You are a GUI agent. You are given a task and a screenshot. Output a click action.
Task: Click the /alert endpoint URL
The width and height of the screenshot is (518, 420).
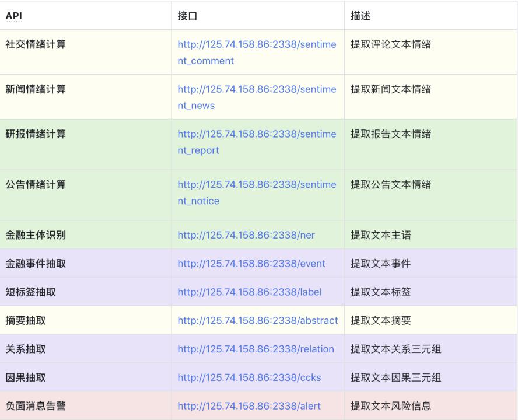249,406
